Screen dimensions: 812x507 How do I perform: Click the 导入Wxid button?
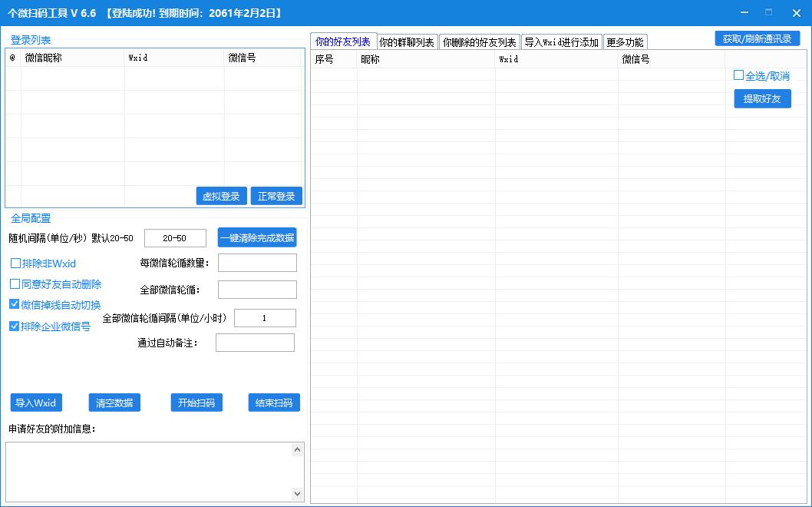(37, 403)
